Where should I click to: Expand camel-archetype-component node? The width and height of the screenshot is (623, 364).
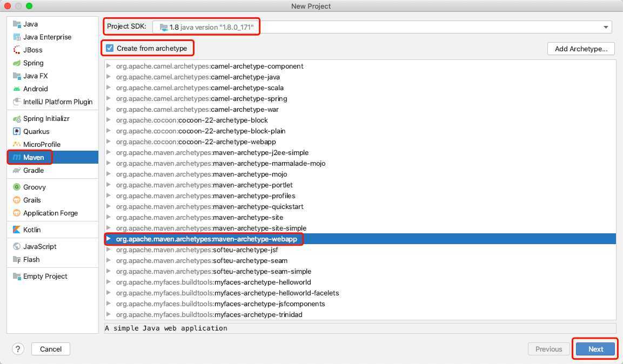pos(109,66)
